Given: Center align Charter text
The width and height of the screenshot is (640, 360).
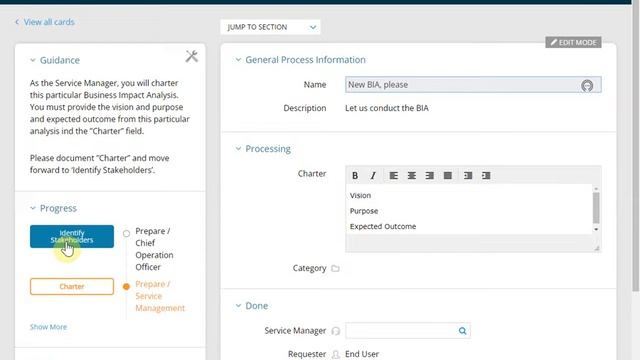Looking at the screenshot, I should coord(411,176).
